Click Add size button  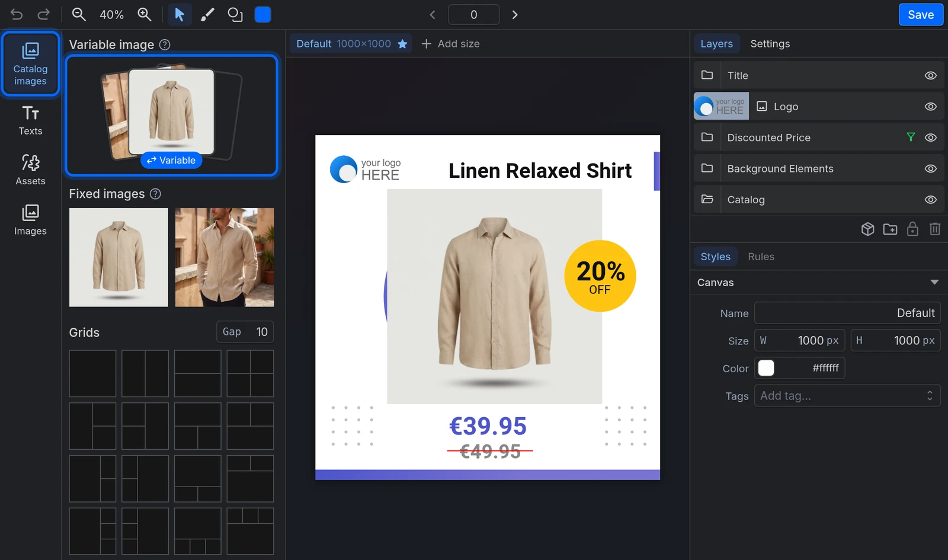pos(450,44)
